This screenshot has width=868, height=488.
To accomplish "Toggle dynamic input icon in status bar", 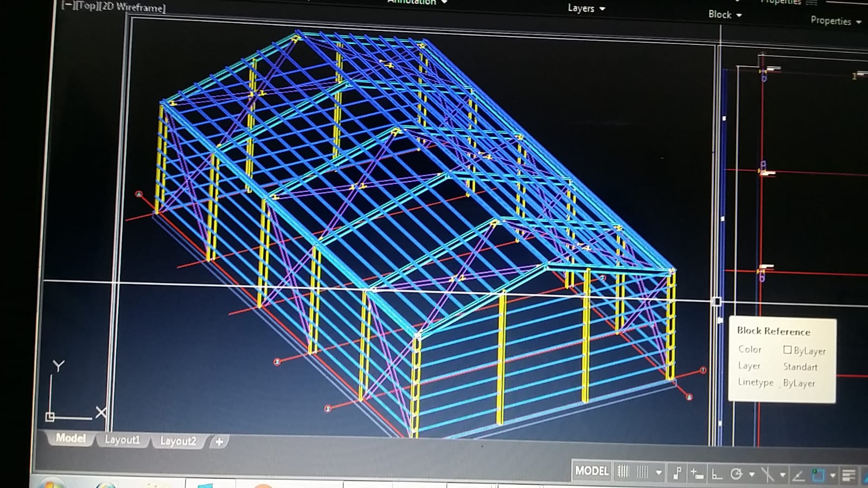I will pyautogui.click(x=697, y=474).
